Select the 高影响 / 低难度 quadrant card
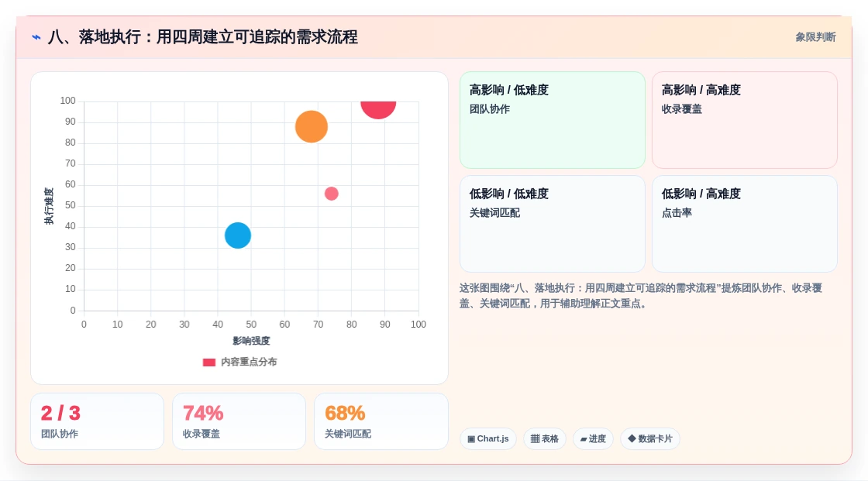The height and width of the screenshot is (481, 868). tap(553, 120)
